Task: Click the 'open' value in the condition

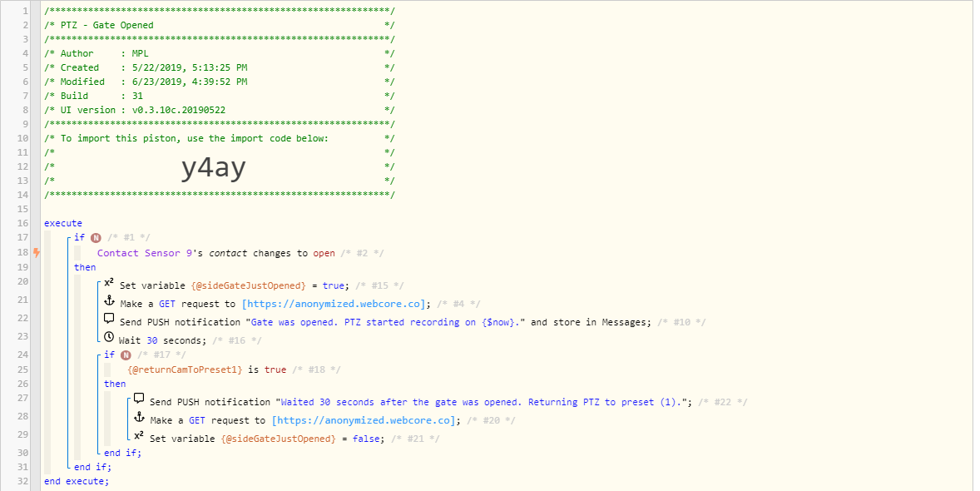Action: click(324, 253)
